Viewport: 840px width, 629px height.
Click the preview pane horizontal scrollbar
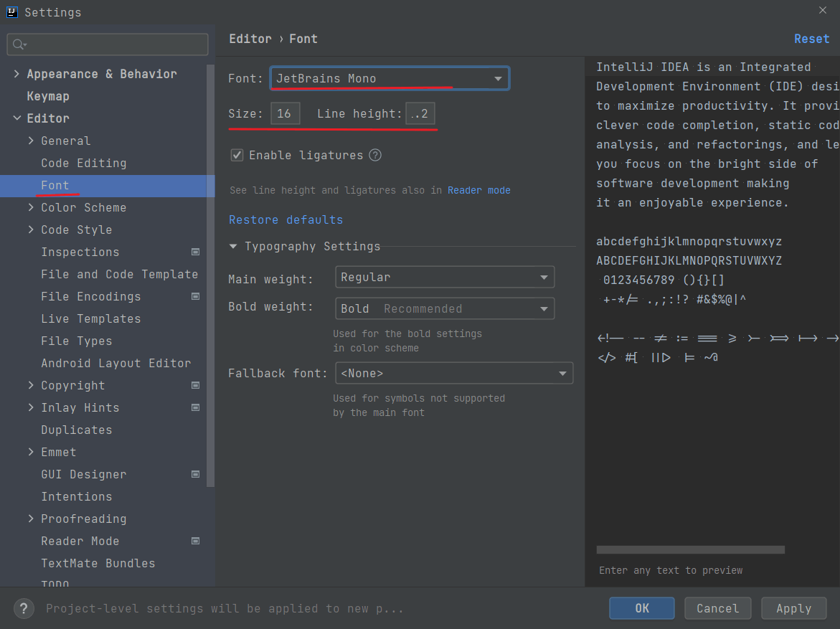690,549
